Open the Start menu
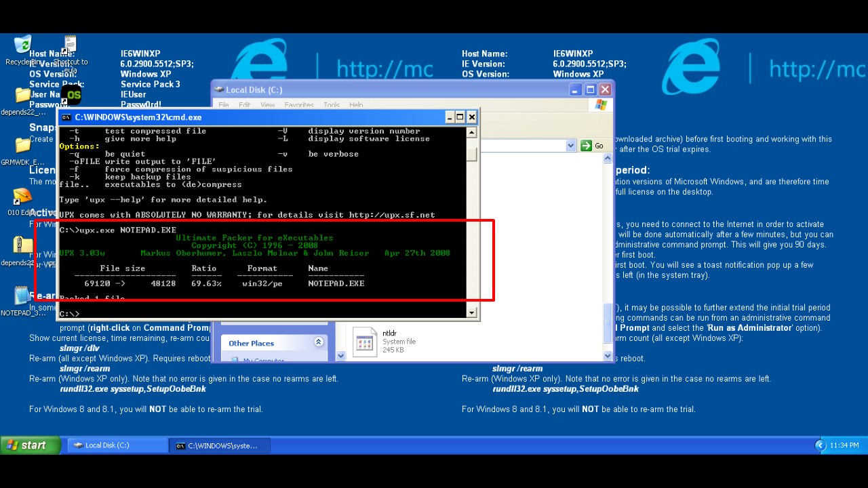 31,445
